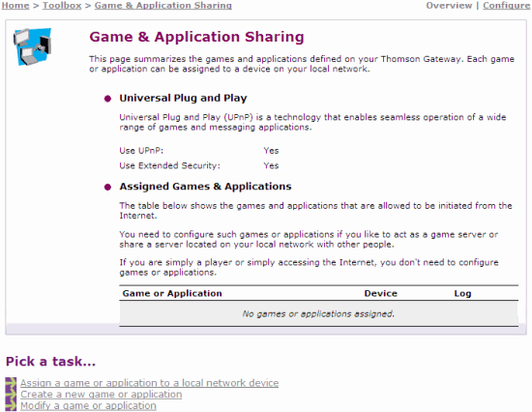Click the 'Use Extended Security:' label
The width and height of the screenshot is (532, 412).
tap(169, 165)
